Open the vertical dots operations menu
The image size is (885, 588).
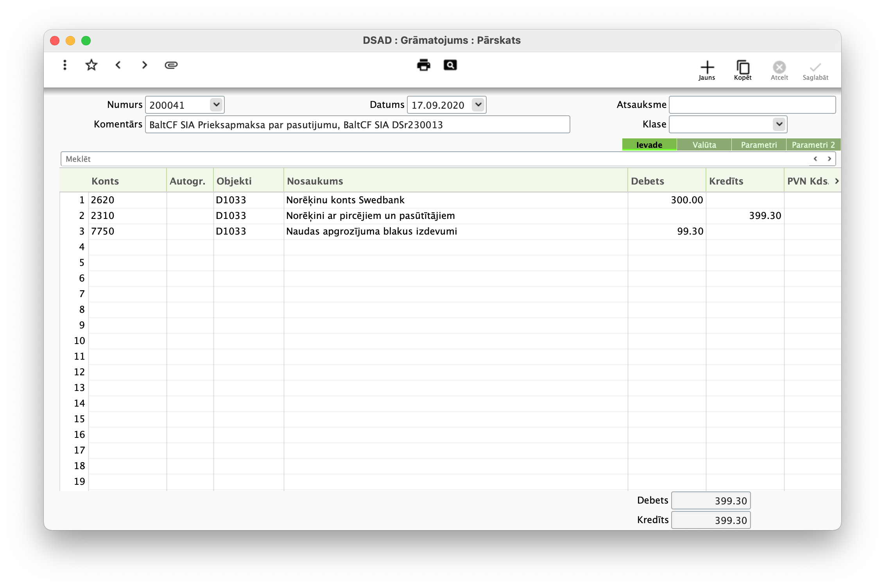64,65
